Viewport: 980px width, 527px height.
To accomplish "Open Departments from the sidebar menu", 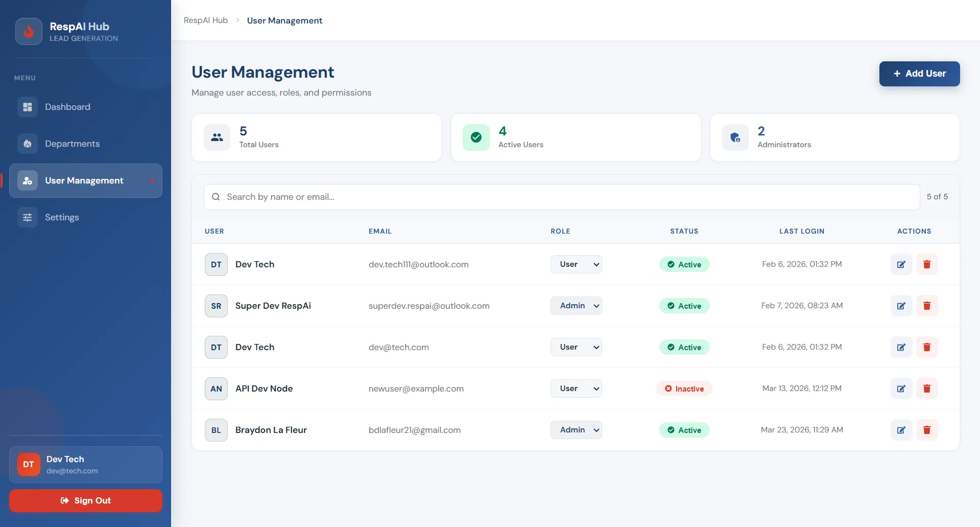I will point(86,144).
